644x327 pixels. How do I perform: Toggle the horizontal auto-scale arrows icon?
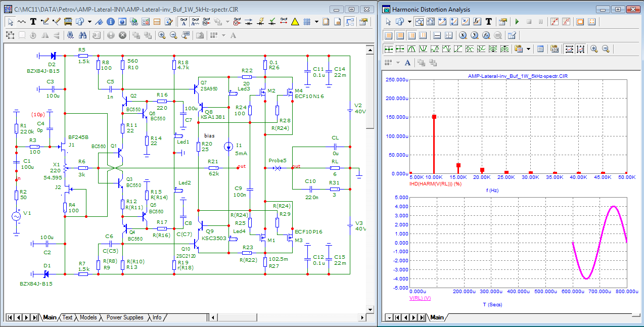point(569,49)
